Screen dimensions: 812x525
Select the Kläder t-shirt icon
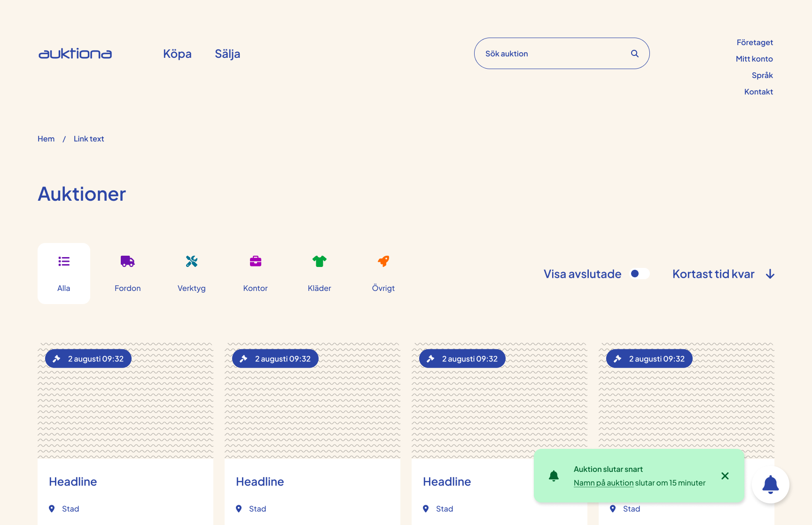click(319, 261)
